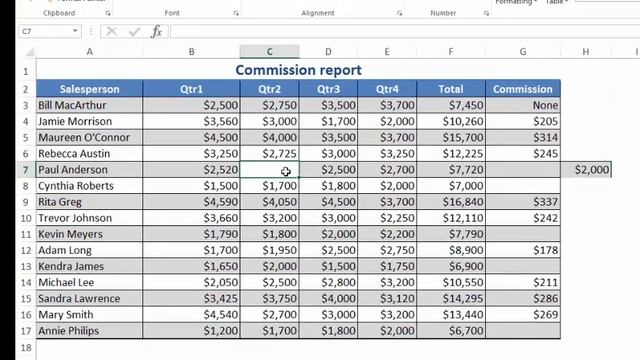Click Sandra Lawrence's $3,425 Qtr1 cell
The width and height of the screenshot is (640, 360).
pyautogui.click(x=191, y=298)
